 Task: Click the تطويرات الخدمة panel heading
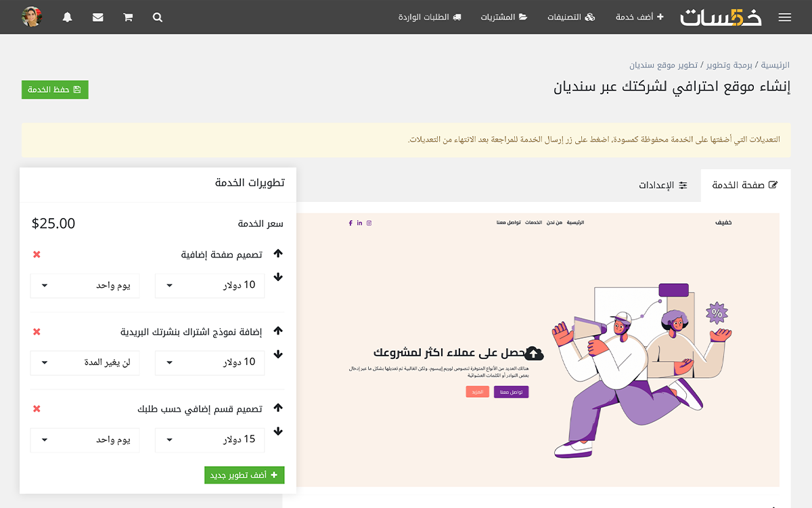click(250, 183)
